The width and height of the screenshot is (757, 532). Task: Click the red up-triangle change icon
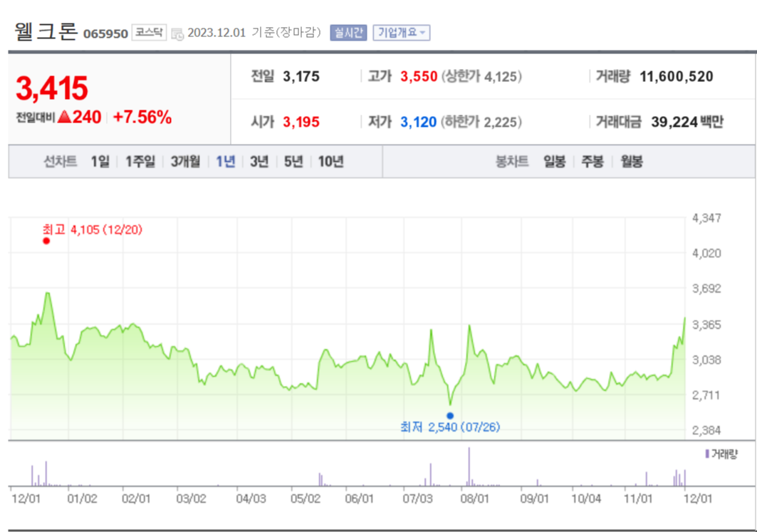(x=64, y=117)
